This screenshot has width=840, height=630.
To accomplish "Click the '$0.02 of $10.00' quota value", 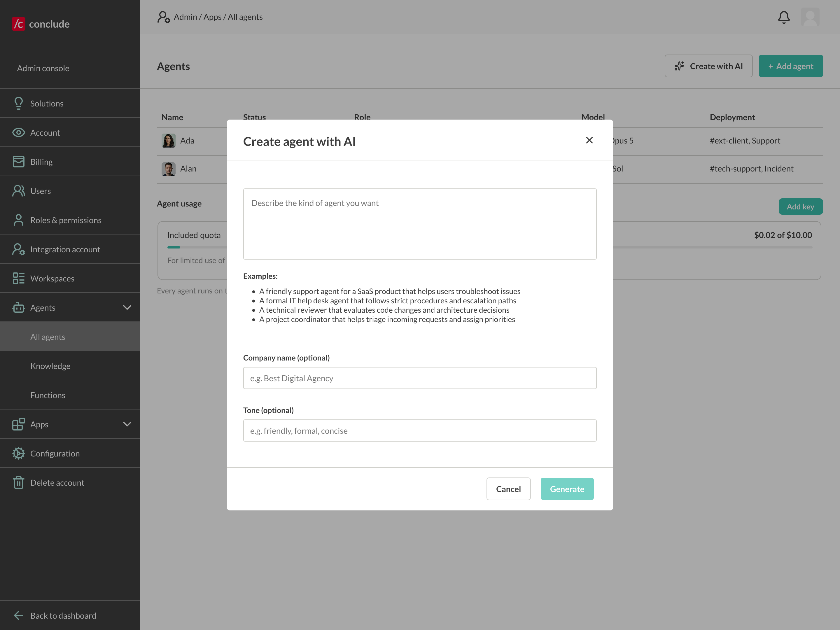I will tap(783, 235).
